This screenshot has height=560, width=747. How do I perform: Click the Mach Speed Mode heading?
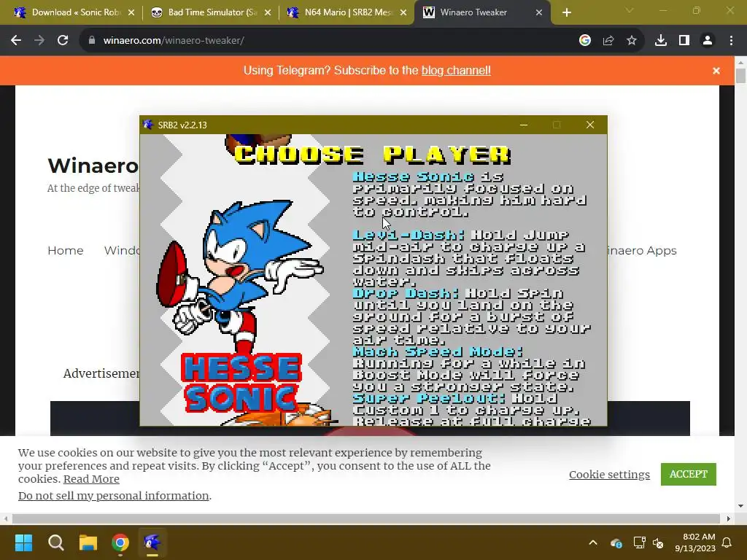438,352
